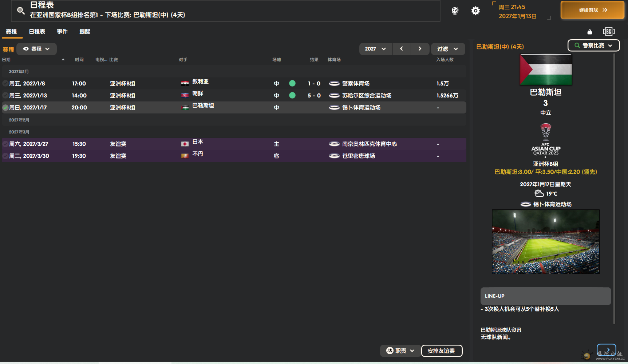Open the world globe help icon
Screen dimensions: 628x364
click(455, 11)
